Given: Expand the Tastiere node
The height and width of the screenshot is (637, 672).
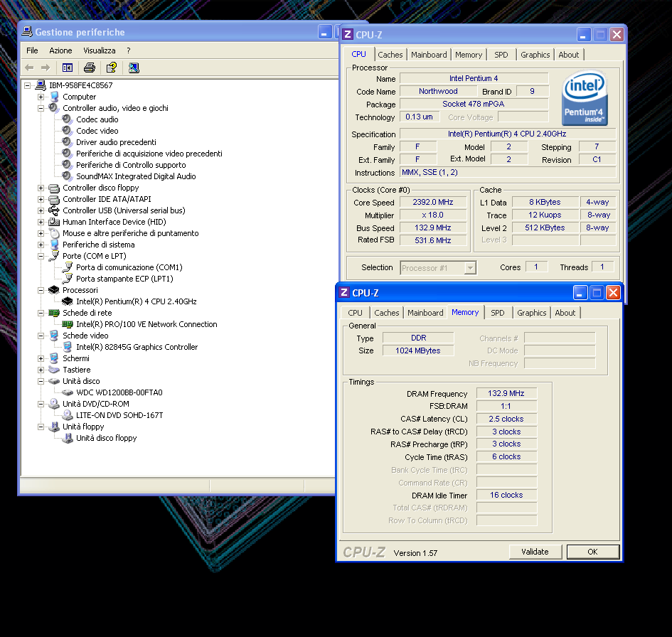Looking at the screenshot, I should click(41, 370).
